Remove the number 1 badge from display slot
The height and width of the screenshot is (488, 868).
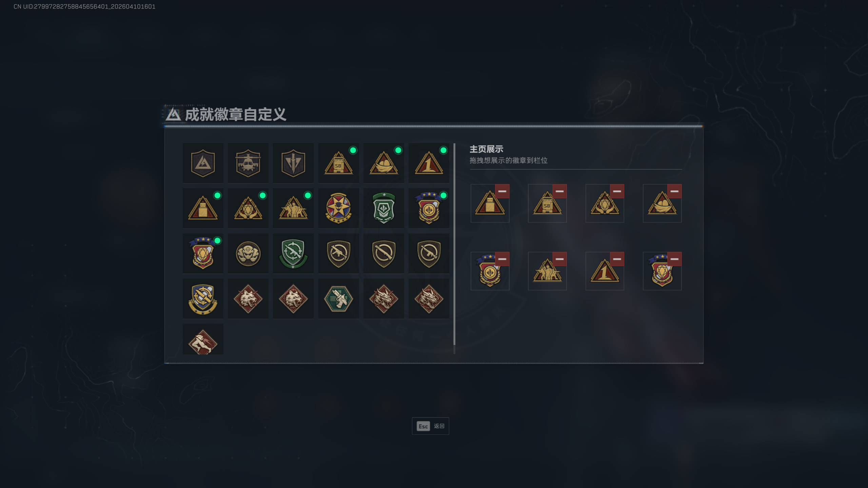pyautogui.click(x=617, y=259)
